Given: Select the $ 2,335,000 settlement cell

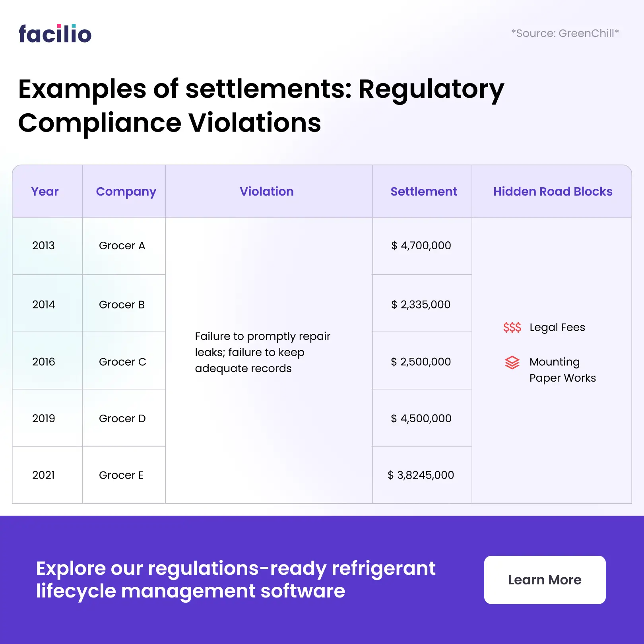Looking at the screenshot, I should pos(421,305).
